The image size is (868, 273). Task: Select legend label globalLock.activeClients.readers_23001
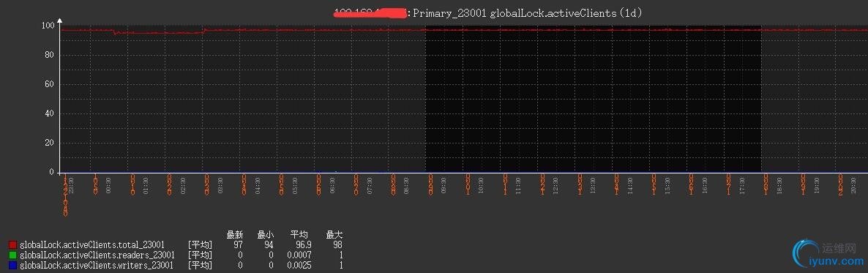click(x=97, y=255)
